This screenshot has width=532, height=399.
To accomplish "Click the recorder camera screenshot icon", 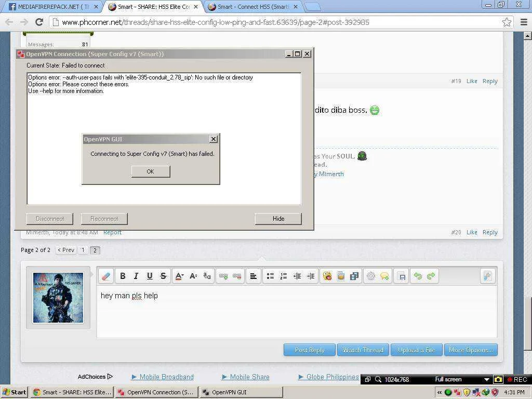I will [x=498, y=379].
